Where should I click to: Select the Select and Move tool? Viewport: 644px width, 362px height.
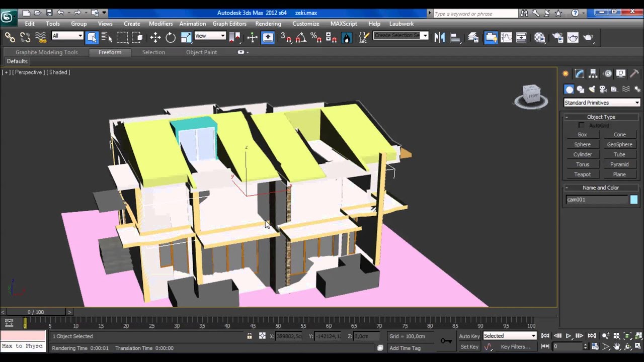155,37
